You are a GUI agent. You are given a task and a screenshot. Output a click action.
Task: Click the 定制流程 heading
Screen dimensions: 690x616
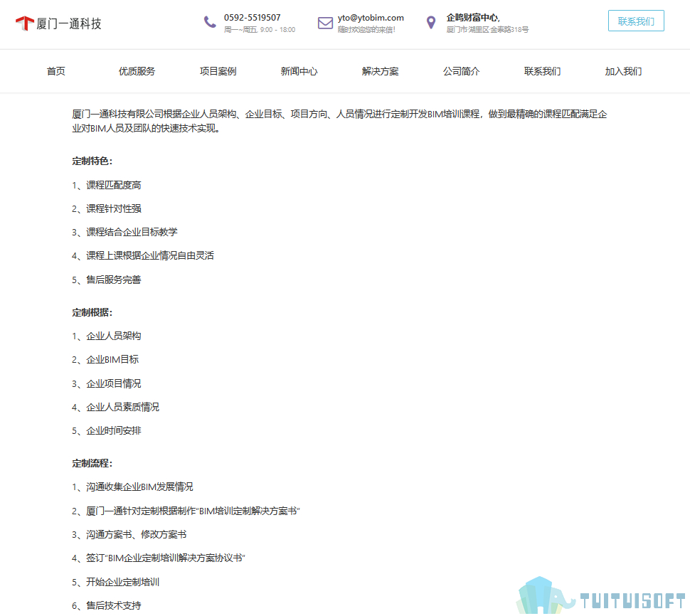(x=92, y=463)
